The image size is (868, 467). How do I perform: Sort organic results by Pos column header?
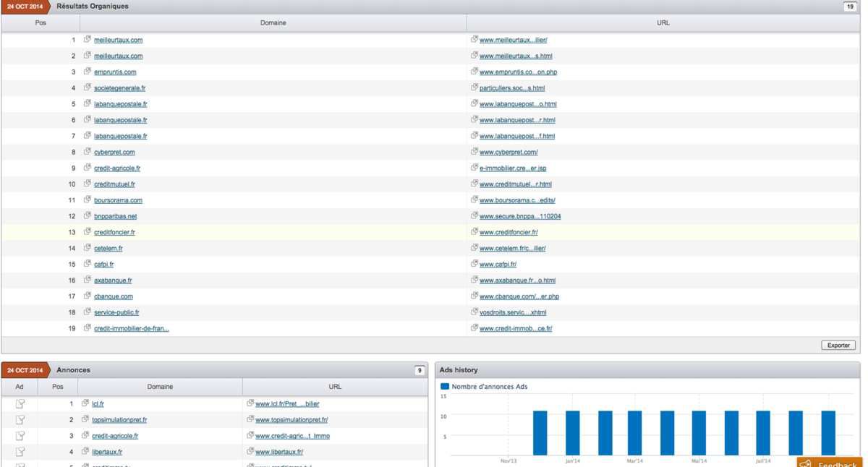click(41, 22)
